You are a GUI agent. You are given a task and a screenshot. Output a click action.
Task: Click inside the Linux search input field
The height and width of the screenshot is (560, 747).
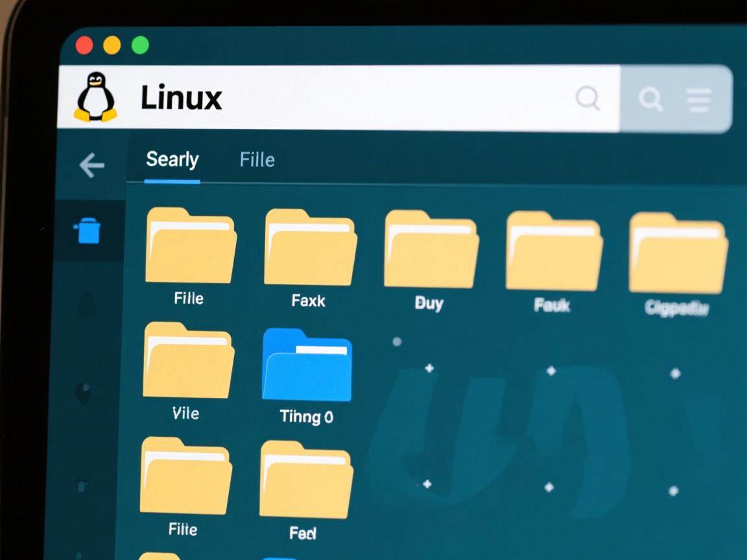(x=357, y=99)
